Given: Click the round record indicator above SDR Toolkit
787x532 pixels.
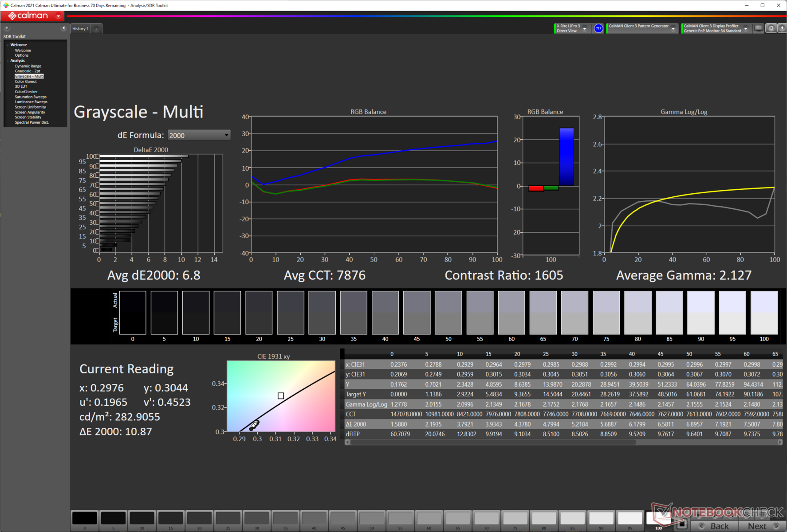Looking at the screenshot, I should (7, 28).
